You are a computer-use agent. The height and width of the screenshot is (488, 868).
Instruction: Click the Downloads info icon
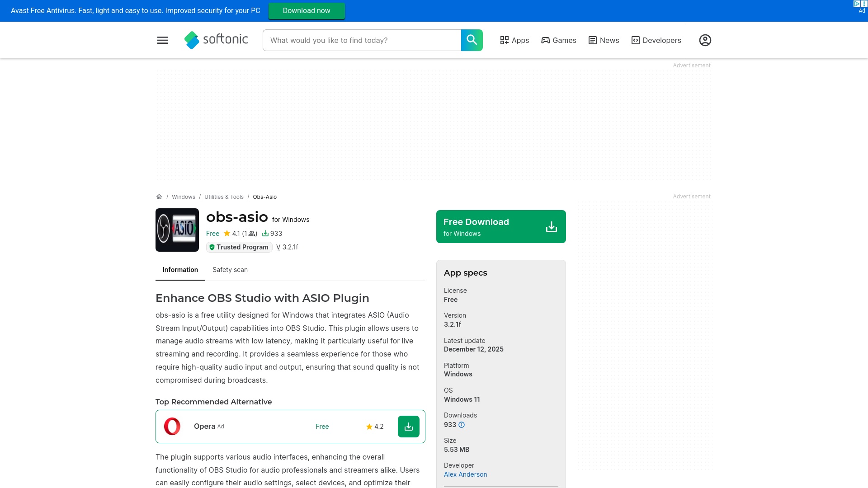pos(462,425)
